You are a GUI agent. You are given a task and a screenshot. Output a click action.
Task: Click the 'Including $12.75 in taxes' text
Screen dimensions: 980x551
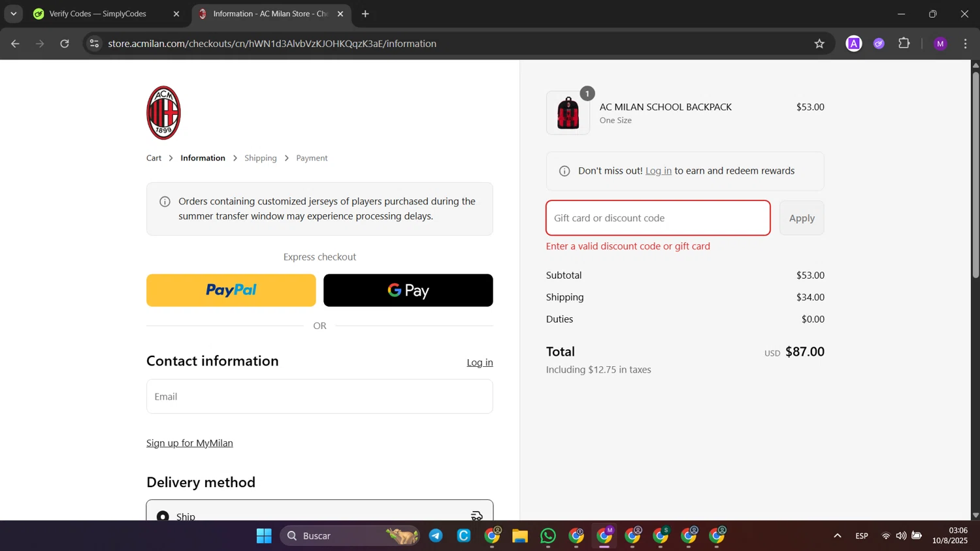[598, 370]
